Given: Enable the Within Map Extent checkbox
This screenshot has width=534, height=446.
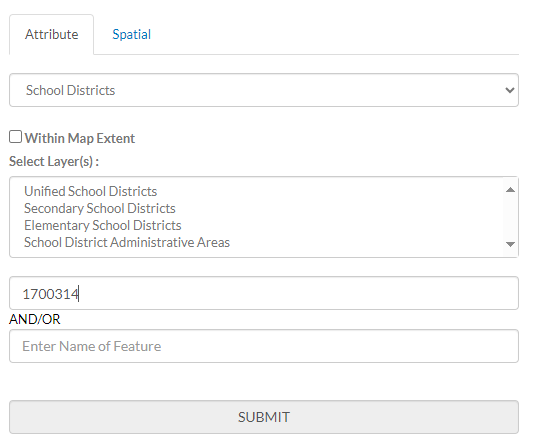Looking at the screenshot, I should pos(15,137).
